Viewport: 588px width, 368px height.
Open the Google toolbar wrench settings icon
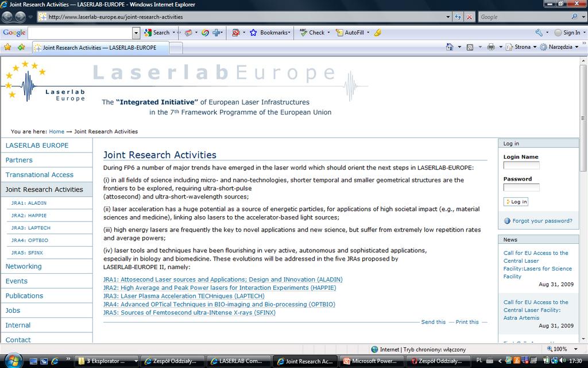pyautogui.click(x=539, y=33)
